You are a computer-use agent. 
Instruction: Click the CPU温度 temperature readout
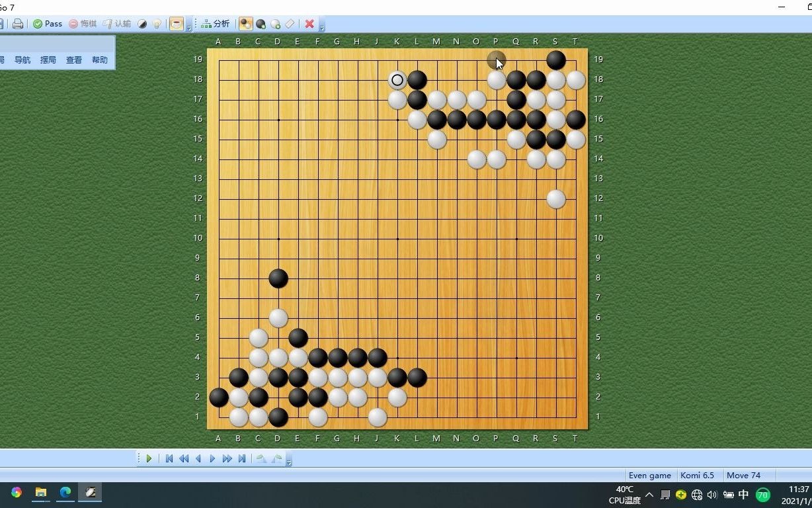pyautogui.click(x=624, y=495)
